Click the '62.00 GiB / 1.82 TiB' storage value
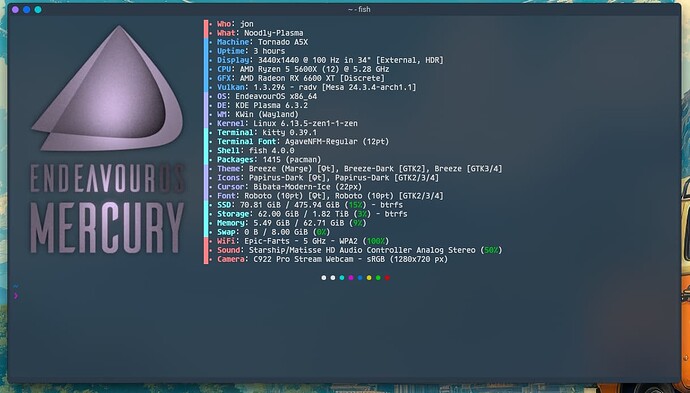 pyautogui.click(x=303, y=214)
